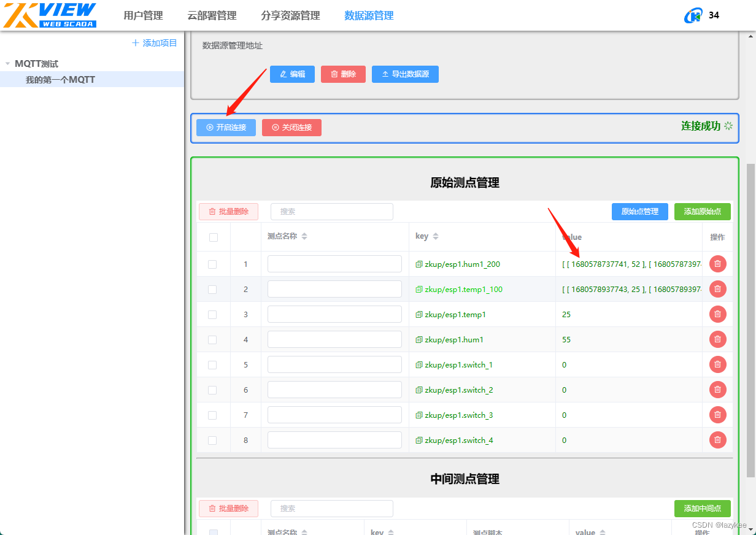Click the 添加原始点 button

pyautogui.click(x=703, y=211)
